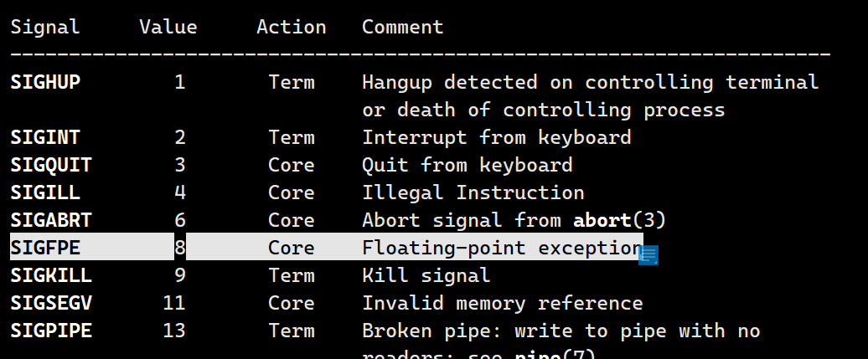
Task: Select the SIGILL signal entry
Action: click(45, 192)
